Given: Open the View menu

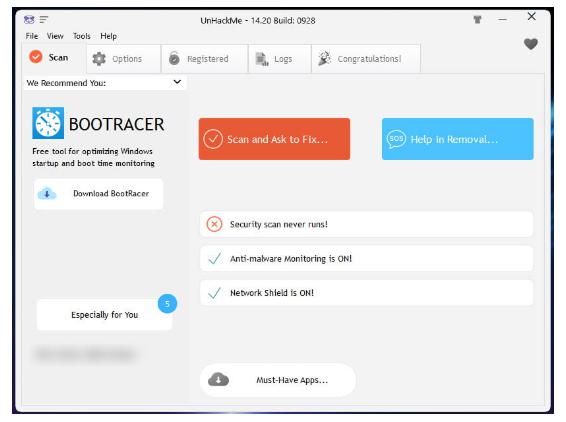Looking at the screenshot, I should pos(55,36).
